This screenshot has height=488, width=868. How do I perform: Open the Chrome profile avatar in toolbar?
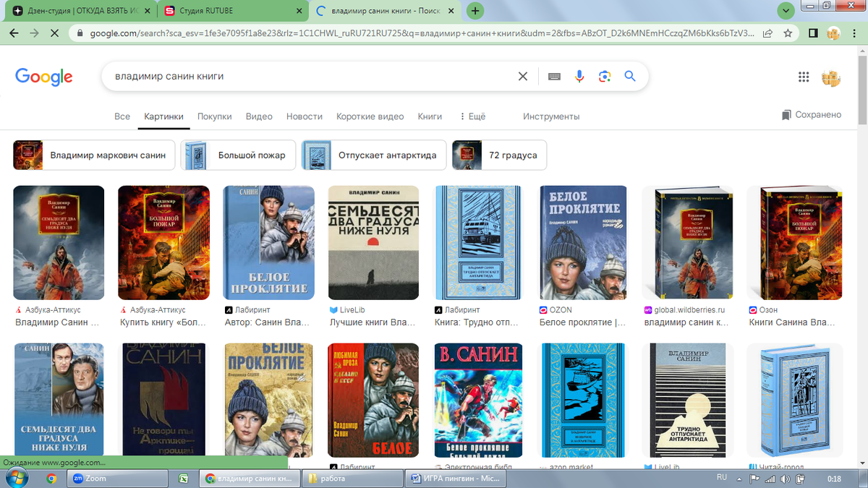833,33
